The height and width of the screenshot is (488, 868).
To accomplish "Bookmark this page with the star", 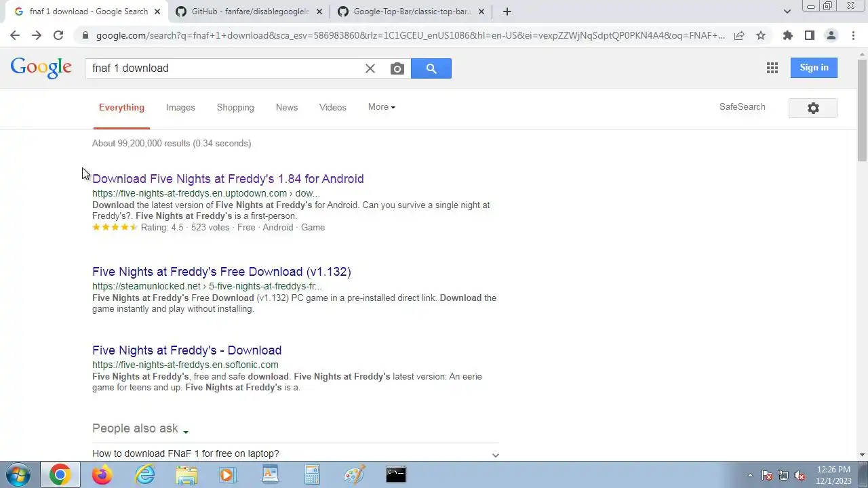I will 761,35.
